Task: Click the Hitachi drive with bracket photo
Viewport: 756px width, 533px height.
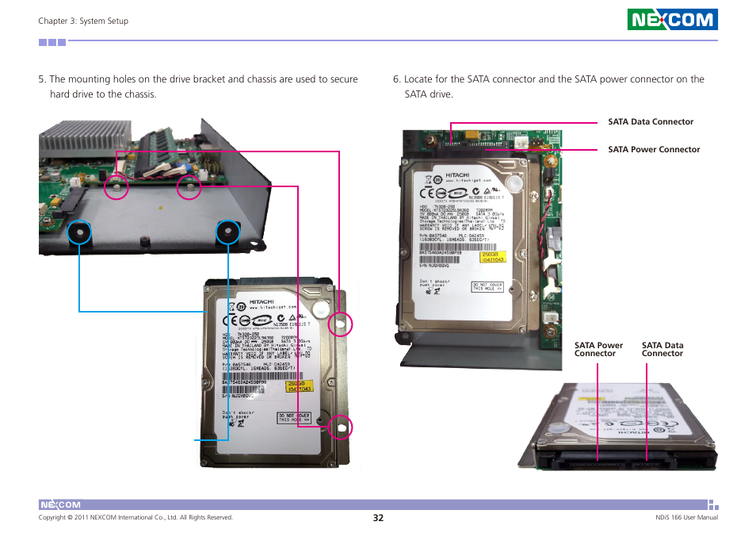Action: [274, 372]
